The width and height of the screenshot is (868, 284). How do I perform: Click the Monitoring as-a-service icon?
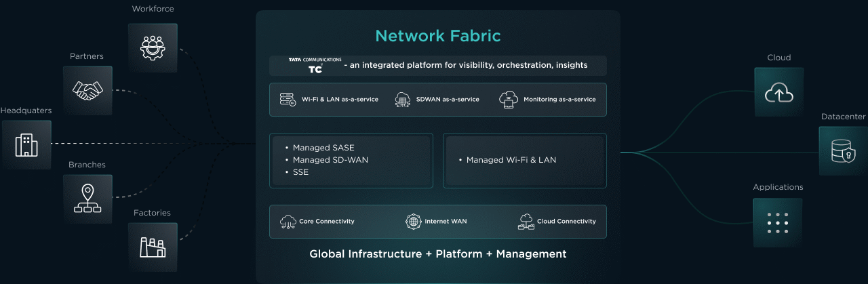[509, 100]
